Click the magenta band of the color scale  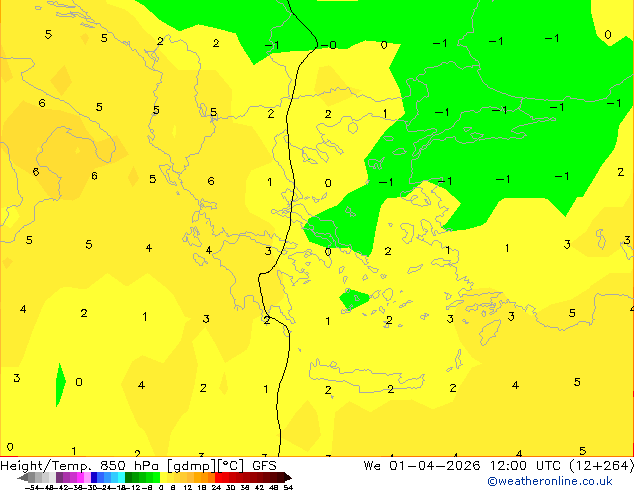(80, 477)
